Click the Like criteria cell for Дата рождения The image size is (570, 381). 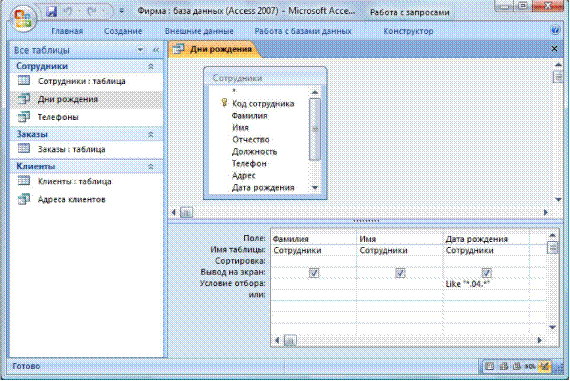click(x=486, y=284)
